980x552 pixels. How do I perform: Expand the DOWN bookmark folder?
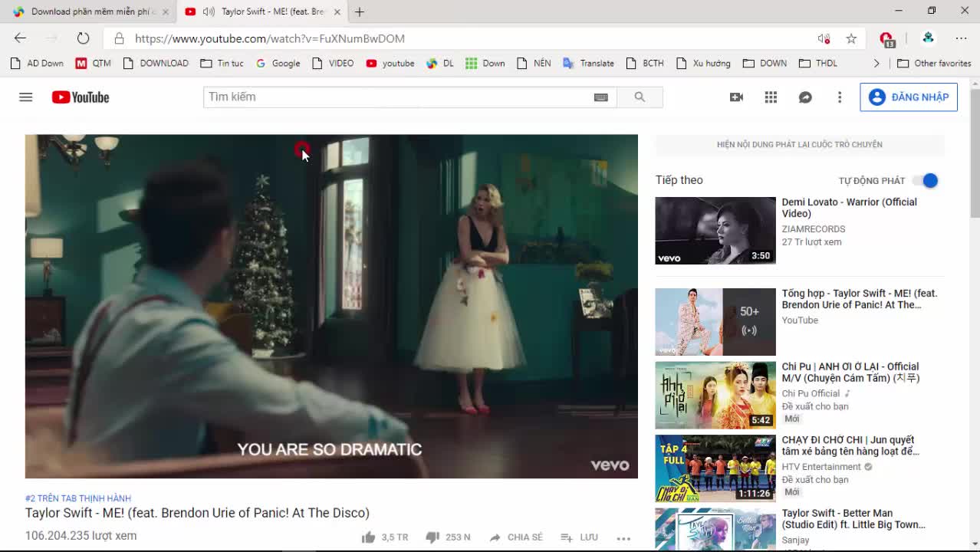[765, 64]
